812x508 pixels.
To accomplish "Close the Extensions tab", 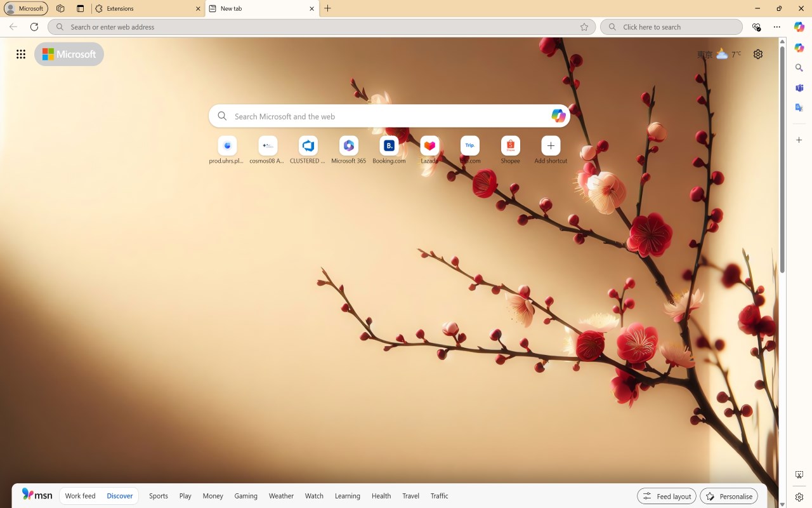I will [198, 9].
